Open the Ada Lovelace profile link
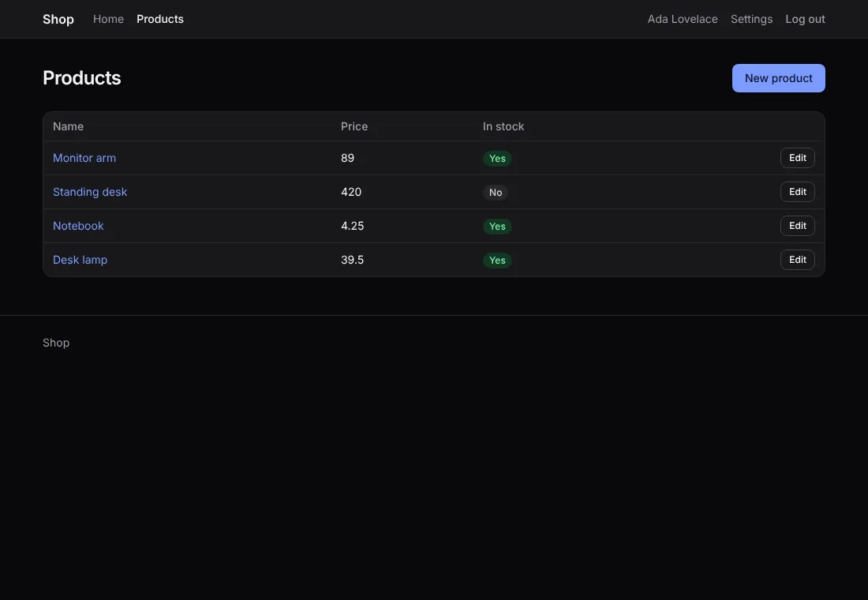The width and height of the screenshot is (868, 600). coord(683,19)
